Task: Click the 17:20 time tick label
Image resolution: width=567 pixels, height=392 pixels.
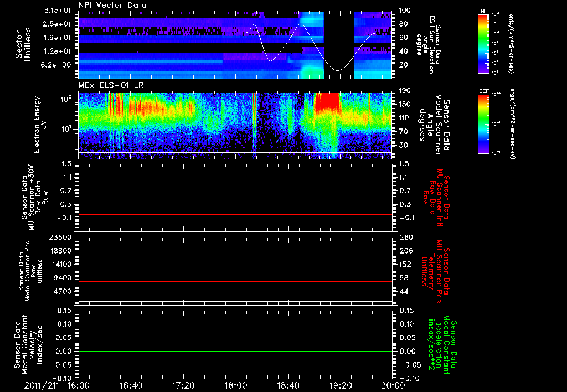Action: 183,385
